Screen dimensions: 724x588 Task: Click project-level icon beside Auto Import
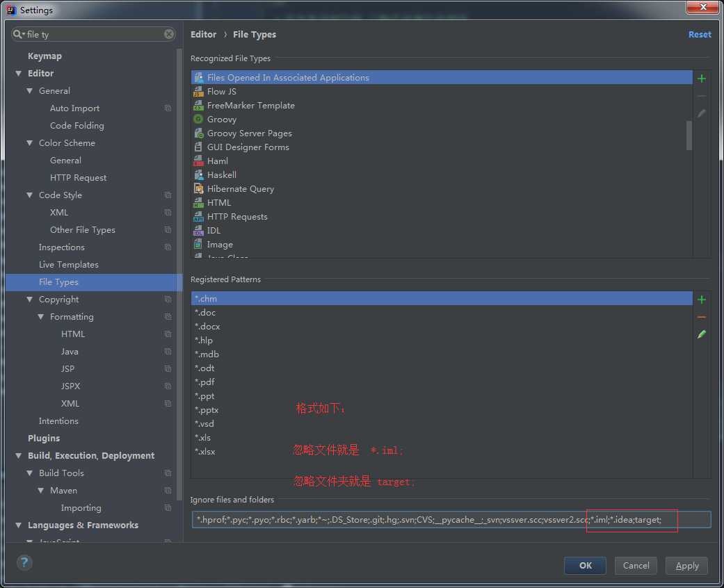[168, 108]
